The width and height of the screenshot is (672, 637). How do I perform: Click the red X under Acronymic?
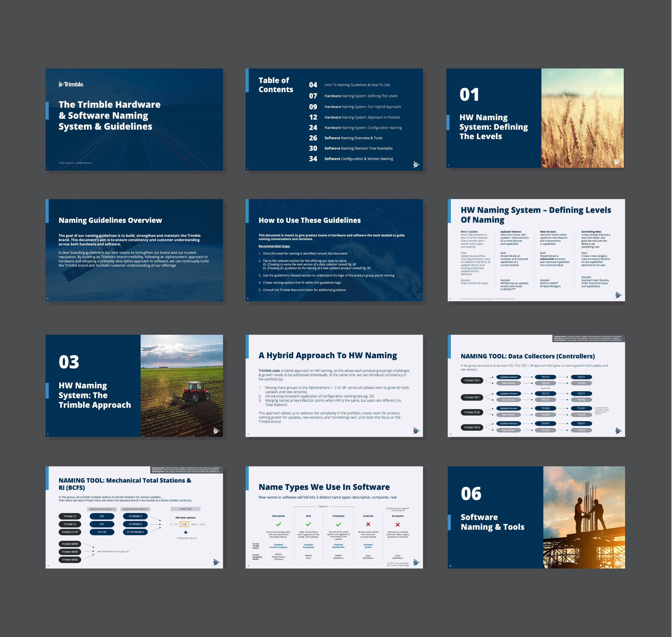click(x=398, y=525)
